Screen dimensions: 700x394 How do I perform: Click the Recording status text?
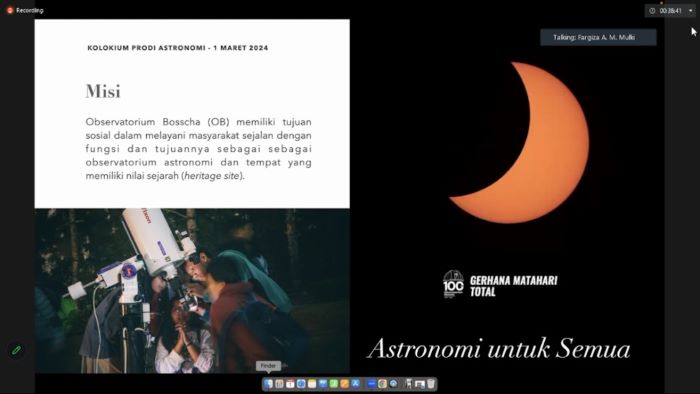click(x=29, y=10)
